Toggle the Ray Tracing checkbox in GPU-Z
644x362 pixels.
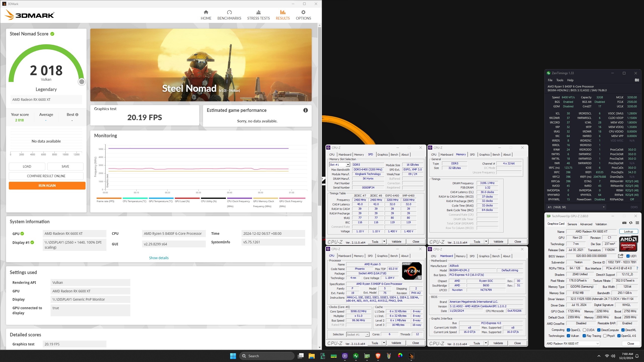584,336
